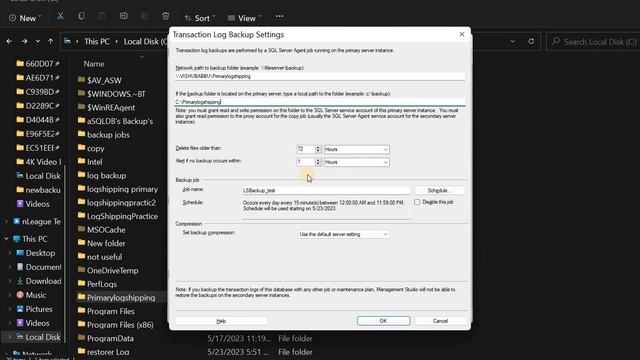The image size is (640, 360).
Task: Open Delete files older than units dropdown
Action: pos(356,149)
